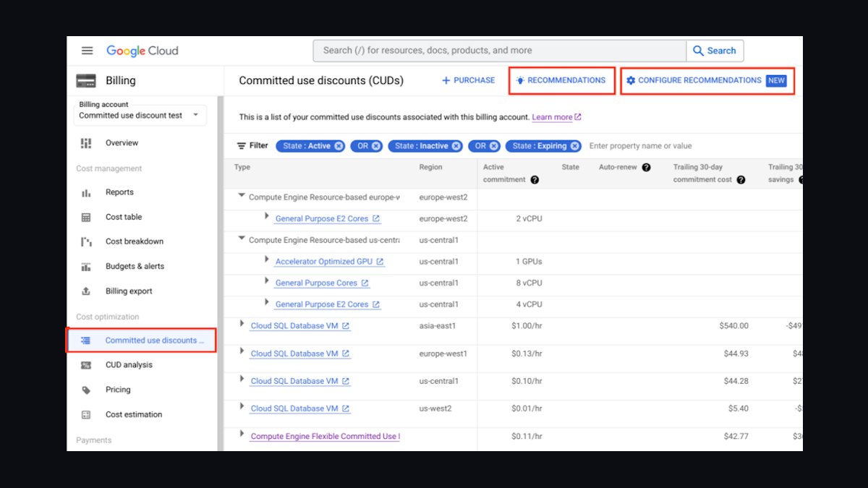The height and width of the screenshot is (488, 868).
Task: Collapse Compute Engine Resource-based europe-west2 group
Action: [x=242, y=196]
